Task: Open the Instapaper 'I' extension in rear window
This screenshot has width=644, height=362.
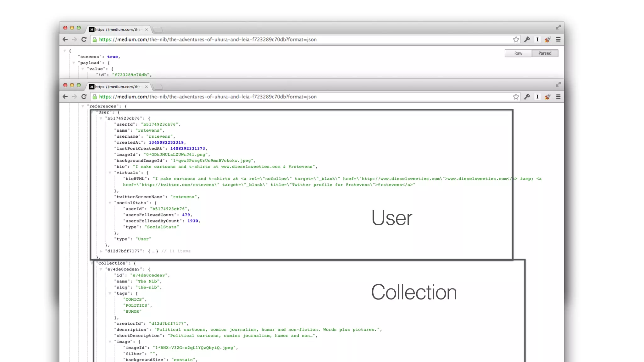Action: coord(537,39)
